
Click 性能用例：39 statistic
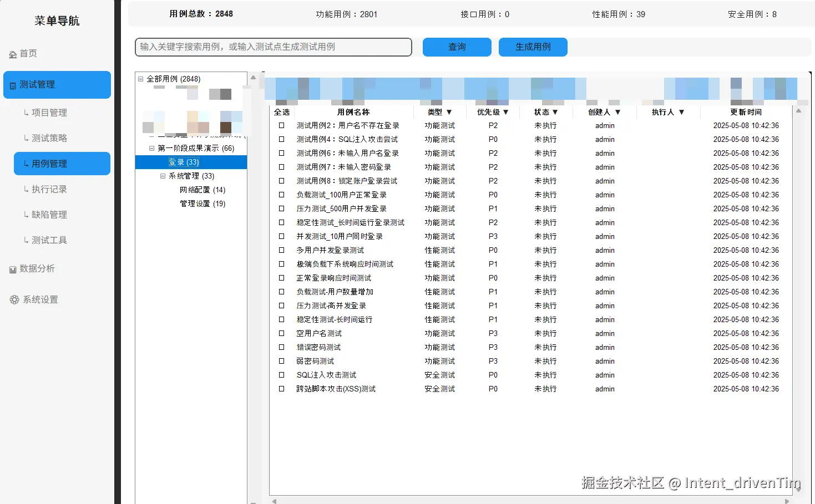point(619,14)
